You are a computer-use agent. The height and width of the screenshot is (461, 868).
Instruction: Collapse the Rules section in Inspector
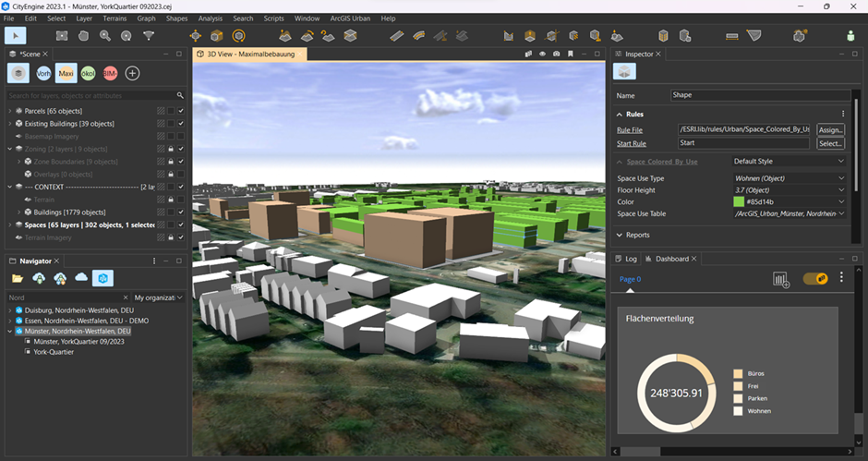click(620, 115)
